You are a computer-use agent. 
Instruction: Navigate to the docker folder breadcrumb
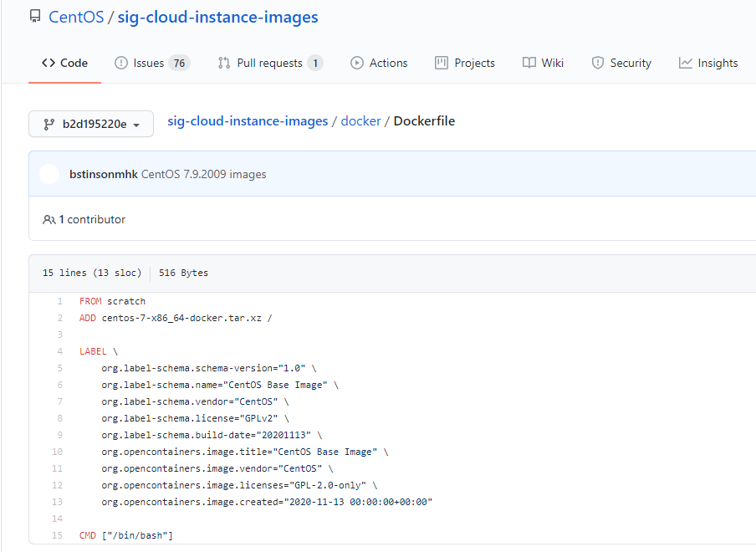[360, 121]
